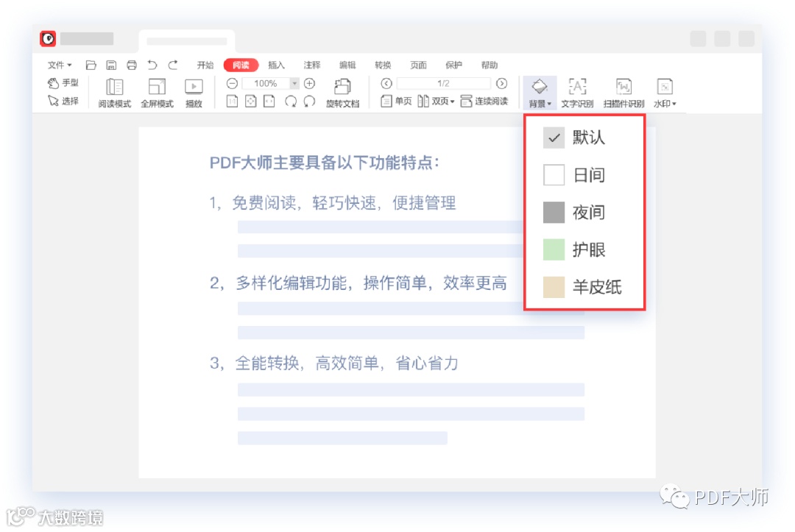Start 播放 slideshow playback
The height and width of the screenshot is (532, 795).
[x=194, y=93]
